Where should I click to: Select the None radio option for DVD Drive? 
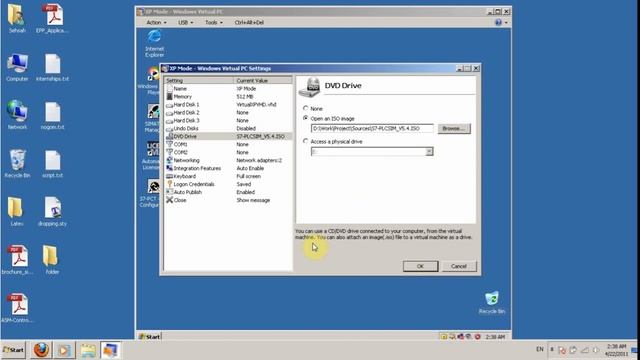305,109
